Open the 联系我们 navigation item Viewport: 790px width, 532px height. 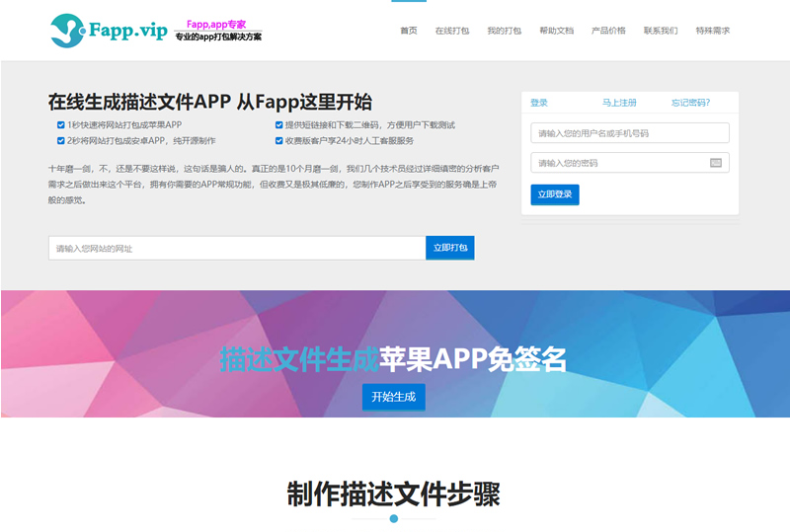[x=661, y=31]
